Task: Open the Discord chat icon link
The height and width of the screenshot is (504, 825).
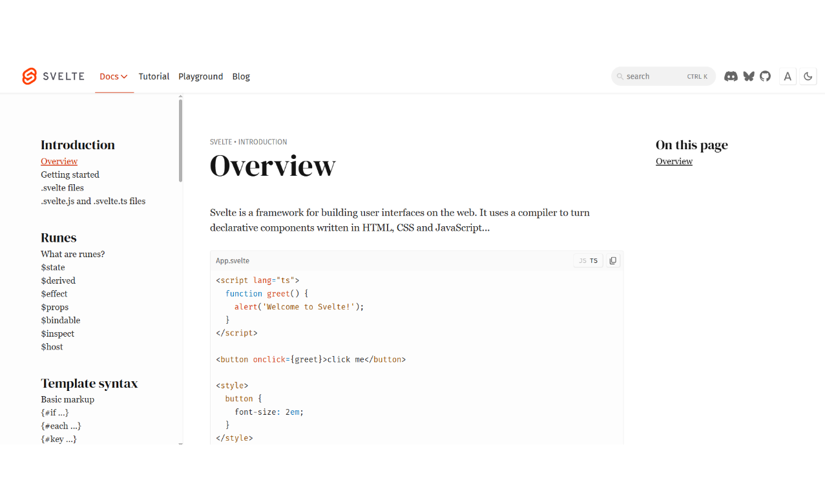Action: [x=731, y=76]
